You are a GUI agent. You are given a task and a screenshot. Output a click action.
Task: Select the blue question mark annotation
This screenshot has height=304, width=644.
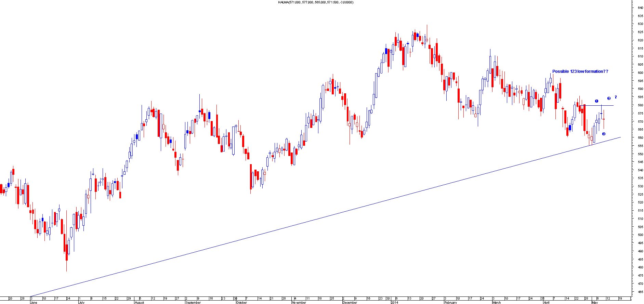616,97
